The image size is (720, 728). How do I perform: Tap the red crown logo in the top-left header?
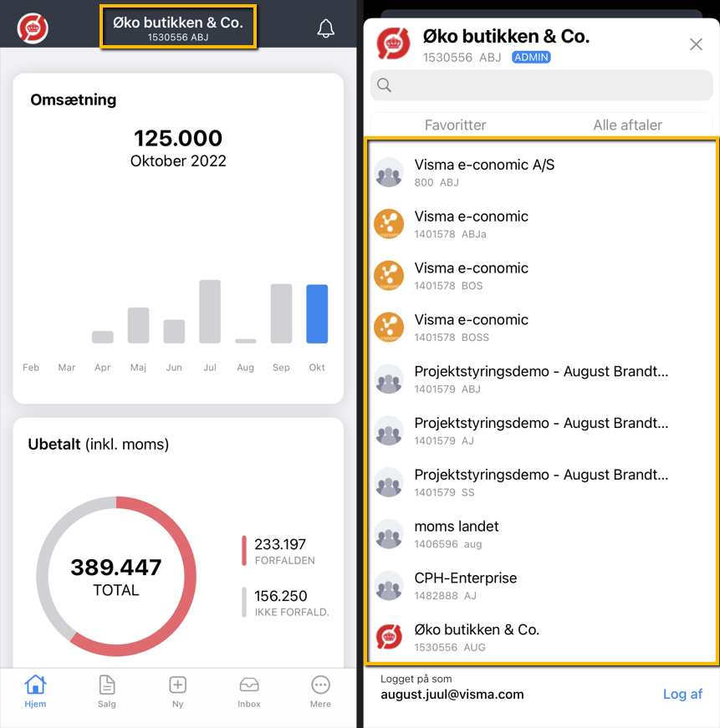point(33,28)
